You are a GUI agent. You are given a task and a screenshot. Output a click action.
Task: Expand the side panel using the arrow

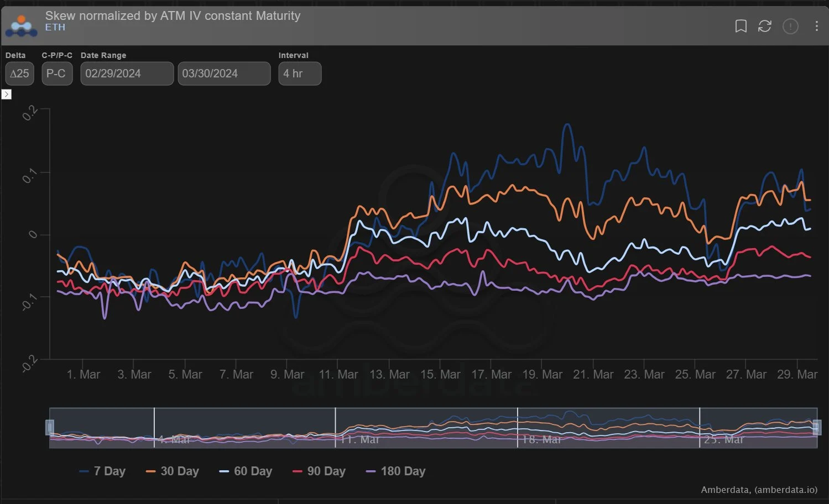pos(7,95)
